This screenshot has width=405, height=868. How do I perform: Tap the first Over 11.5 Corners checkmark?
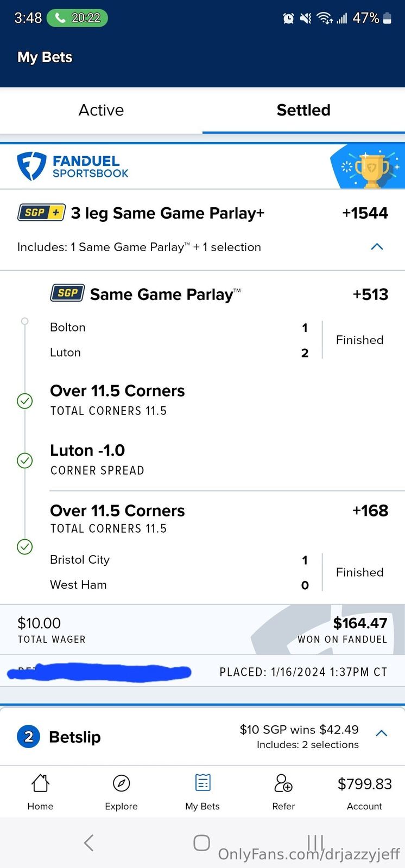pos(25,401)
